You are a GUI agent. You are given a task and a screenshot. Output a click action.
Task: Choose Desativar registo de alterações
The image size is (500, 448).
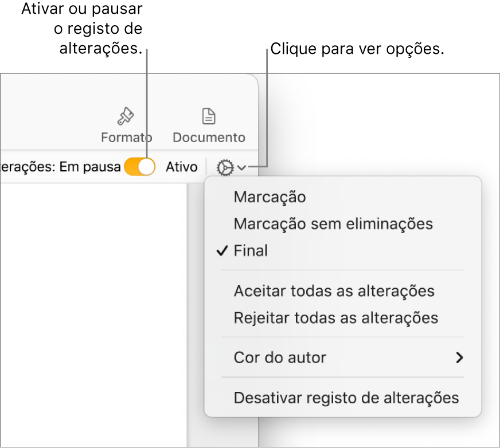click(345, 398)
